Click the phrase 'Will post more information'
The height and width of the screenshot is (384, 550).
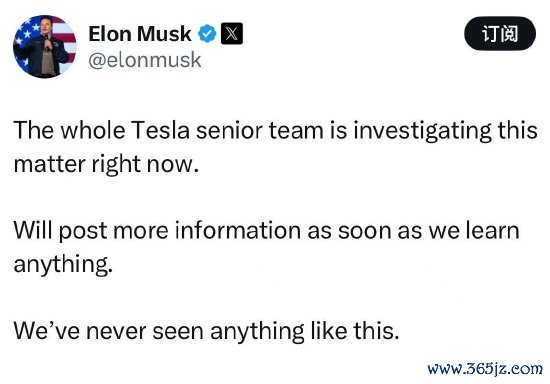157,231
